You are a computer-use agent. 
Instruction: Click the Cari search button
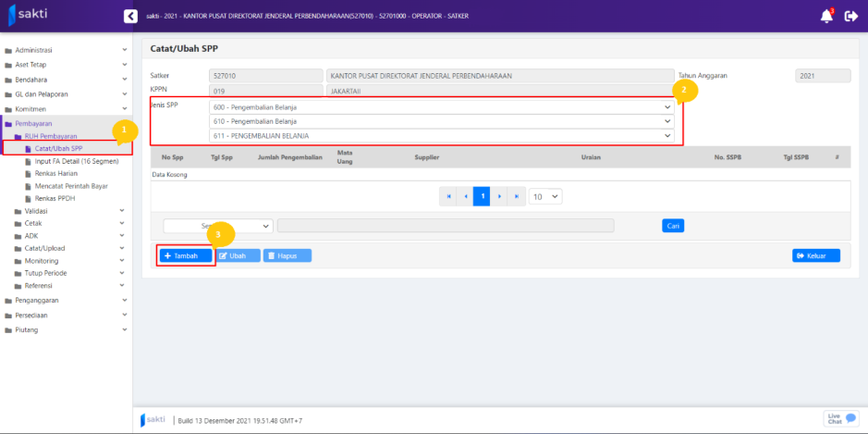click(x=674, y=226)
